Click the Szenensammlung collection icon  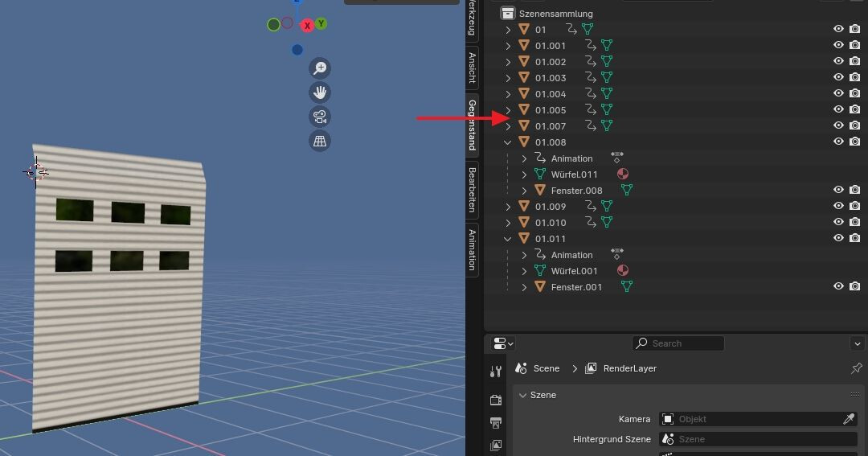point(508,14)
